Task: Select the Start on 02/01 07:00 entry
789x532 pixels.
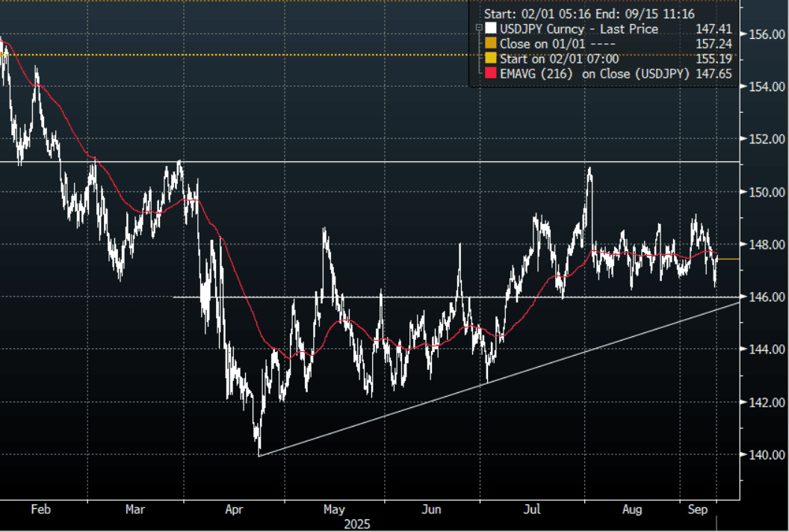Action: pyautogui.click(x=558, y=59)
